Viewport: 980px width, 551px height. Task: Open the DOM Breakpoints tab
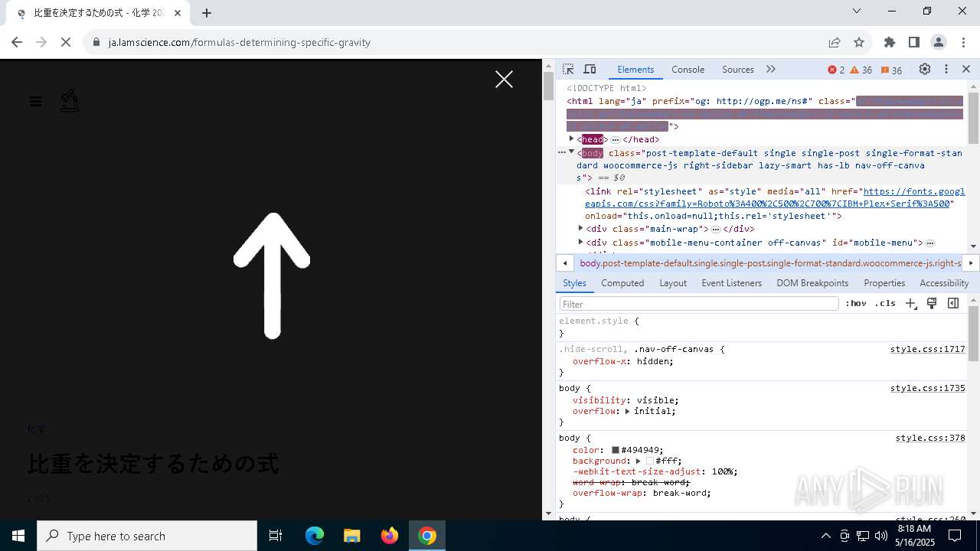pos(812,282)
